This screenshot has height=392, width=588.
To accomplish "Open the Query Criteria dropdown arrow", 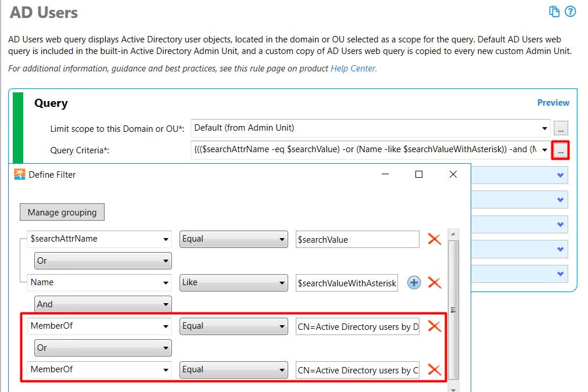I will click(x=544, y=150).
